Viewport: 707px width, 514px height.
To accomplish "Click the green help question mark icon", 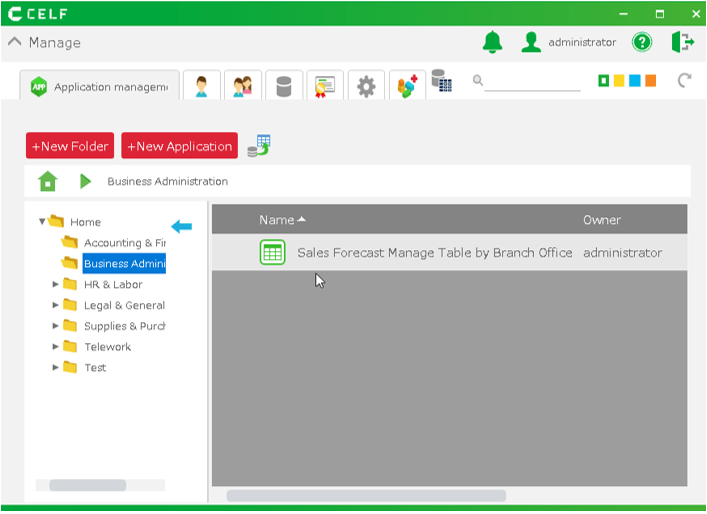I will (642, 42).
